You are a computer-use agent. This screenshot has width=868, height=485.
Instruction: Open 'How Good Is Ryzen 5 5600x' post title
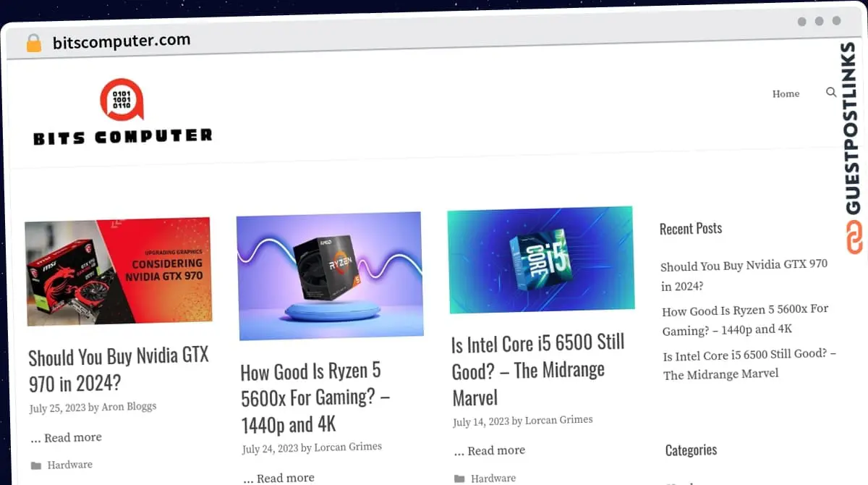pyautogui.click(x=315, y=398)
